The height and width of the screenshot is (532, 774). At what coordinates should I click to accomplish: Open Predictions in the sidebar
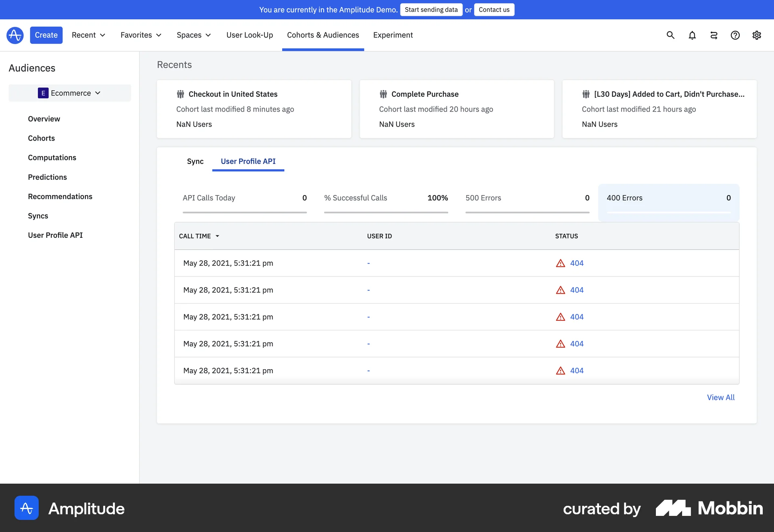(48, 177)
